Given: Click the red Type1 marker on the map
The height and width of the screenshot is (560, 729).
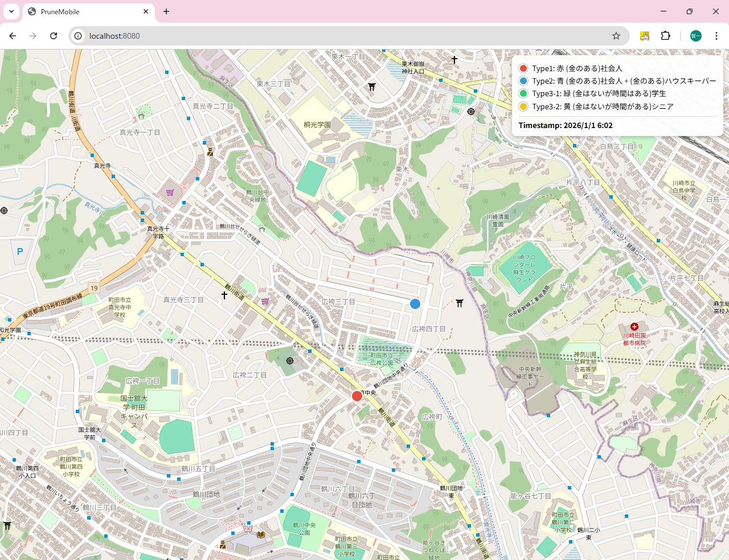Looking at the screenshot, I should coord(357,396).
